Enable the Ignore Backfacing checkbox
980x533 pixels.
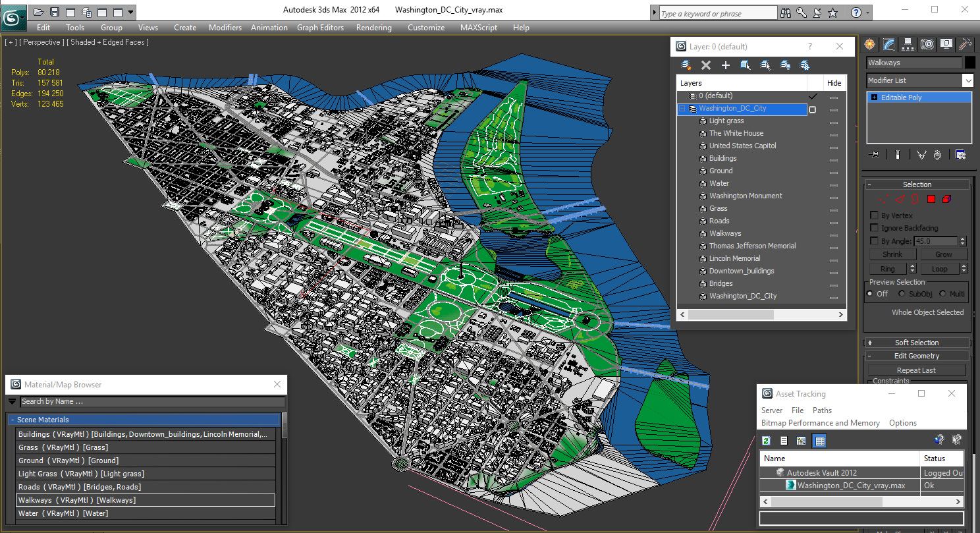[875, 228]
